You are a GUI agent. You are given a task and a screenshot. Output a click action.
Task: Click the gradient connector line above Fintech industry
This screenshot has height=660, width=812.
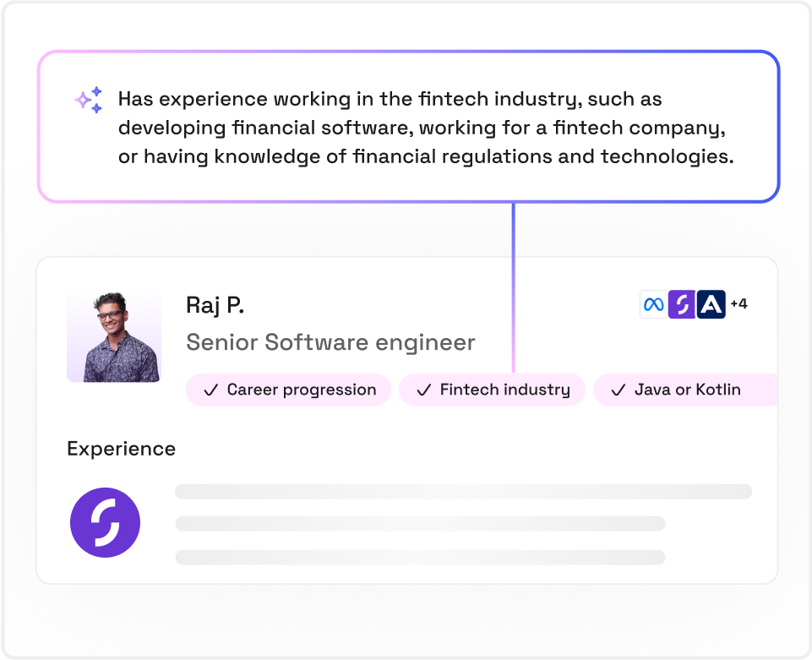(x=513, y=287)
